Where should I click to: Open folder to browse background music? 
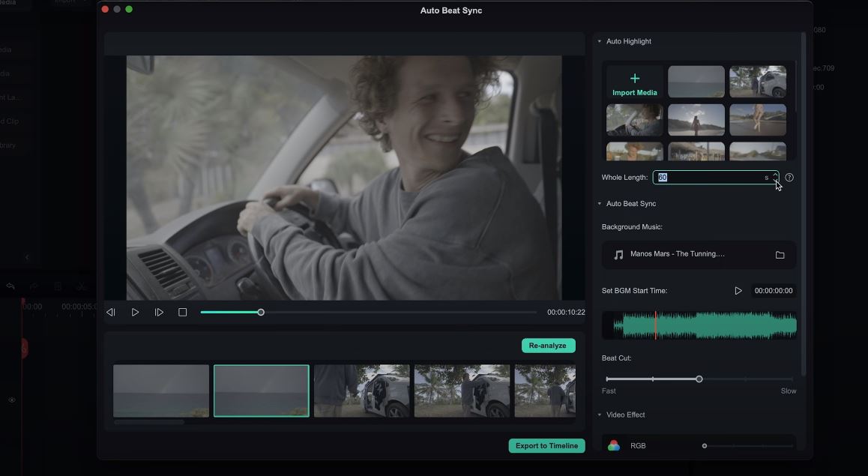click(780, 255)
